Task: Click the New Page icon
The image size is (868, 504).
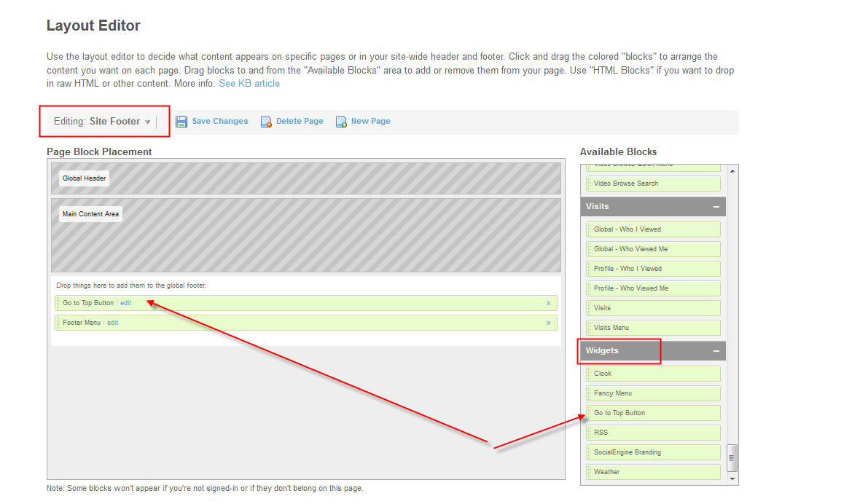Action: [x=341, y=122]
